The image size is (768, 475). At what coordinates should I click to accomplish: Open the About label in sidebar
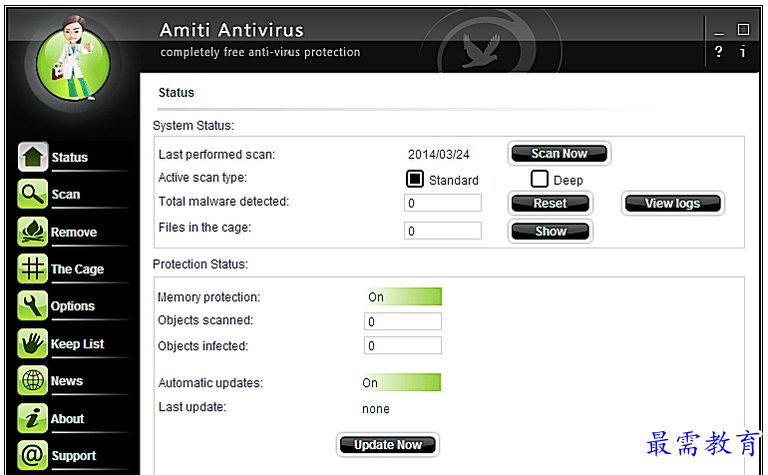tap(68, 419)
